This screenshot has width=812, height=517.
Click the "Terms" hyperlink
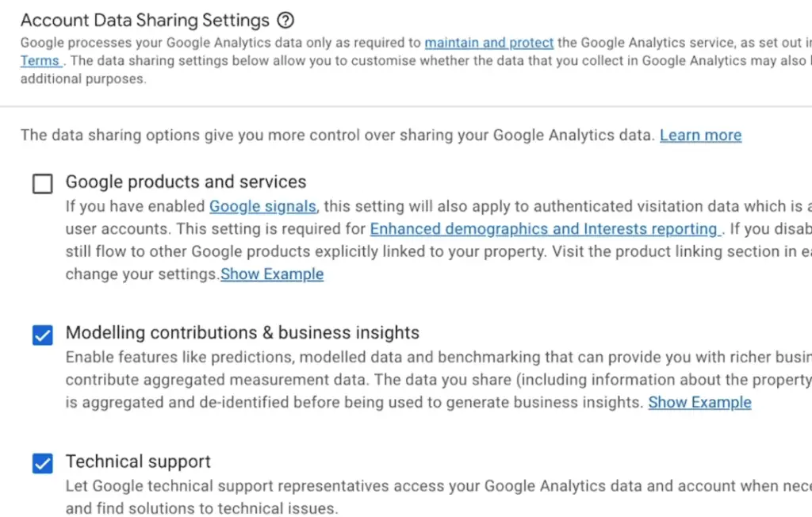40,60
